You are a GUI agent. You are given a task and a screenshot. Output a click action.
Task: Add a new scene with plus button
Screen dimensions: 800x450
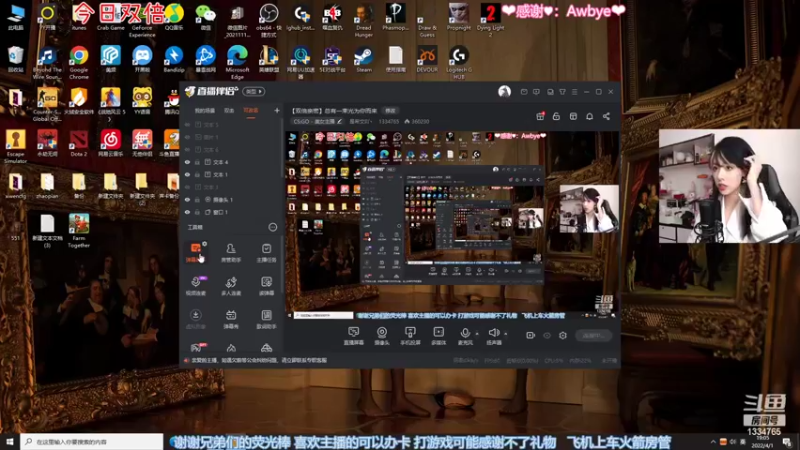point(277,110)
